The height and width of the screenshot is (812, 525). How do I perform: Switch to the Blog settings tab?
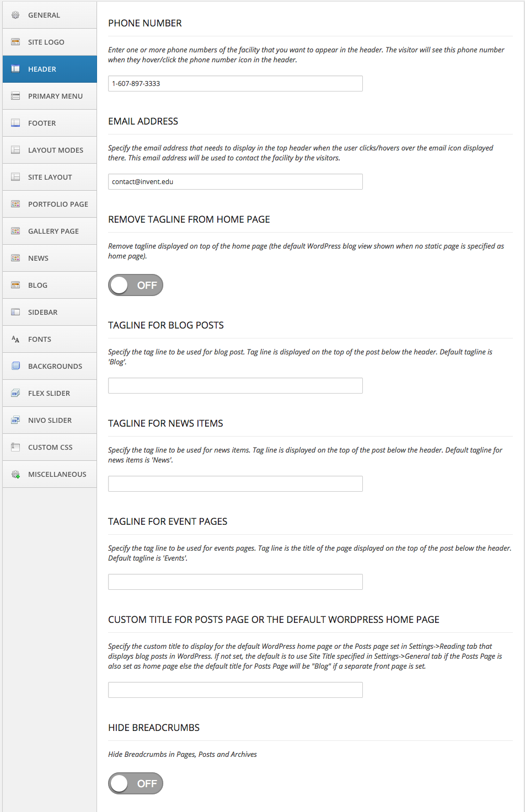[50, 285]
